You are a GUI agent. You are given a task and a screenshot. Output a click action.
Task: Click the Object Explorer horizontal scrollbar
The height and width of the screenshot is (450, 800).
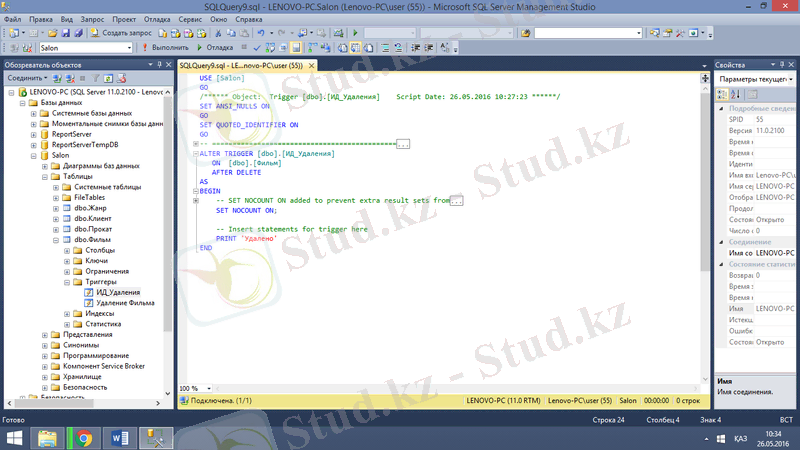click(54, 403)
